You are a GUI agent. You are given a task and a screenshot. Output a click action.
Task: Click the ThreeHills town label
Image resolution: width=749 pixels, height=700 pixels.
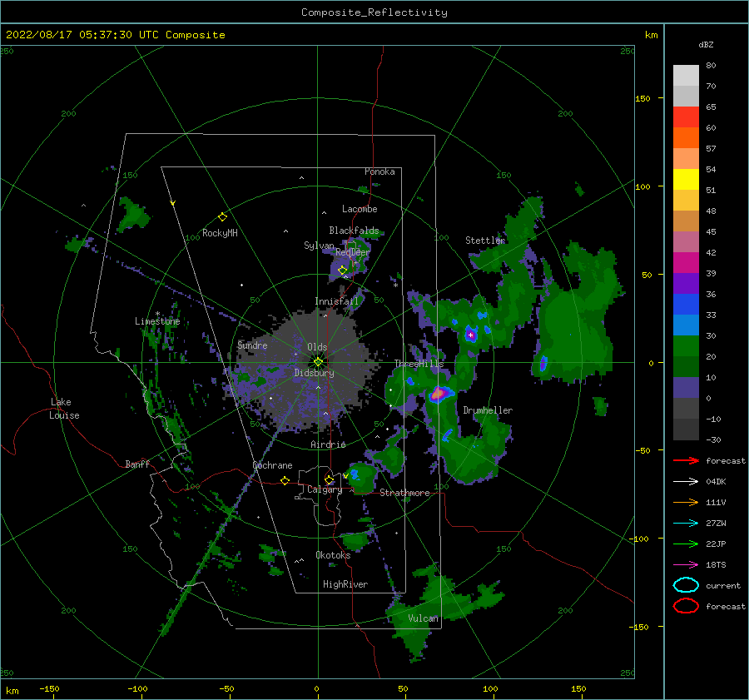(419, 364)
